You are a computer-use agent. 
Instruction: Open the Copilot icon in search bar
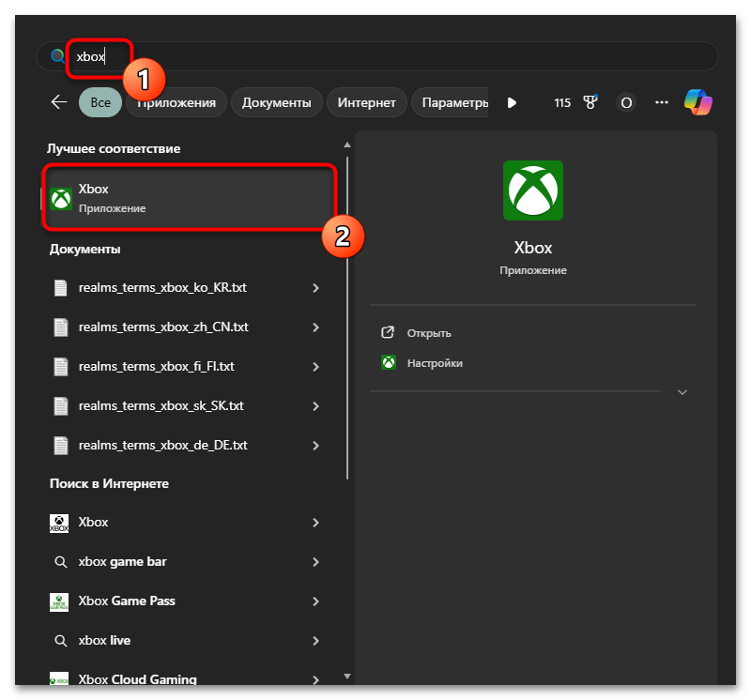[697, 102]
